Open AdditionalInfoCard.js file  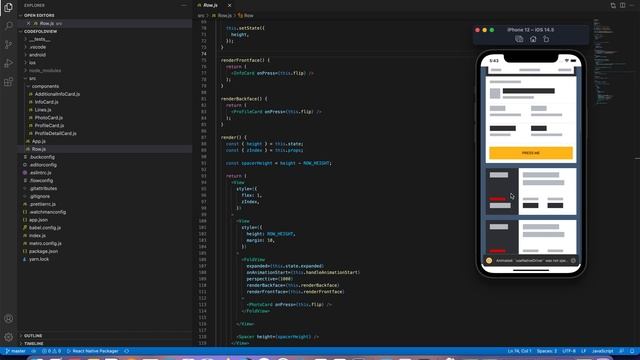tap(57, 94)
